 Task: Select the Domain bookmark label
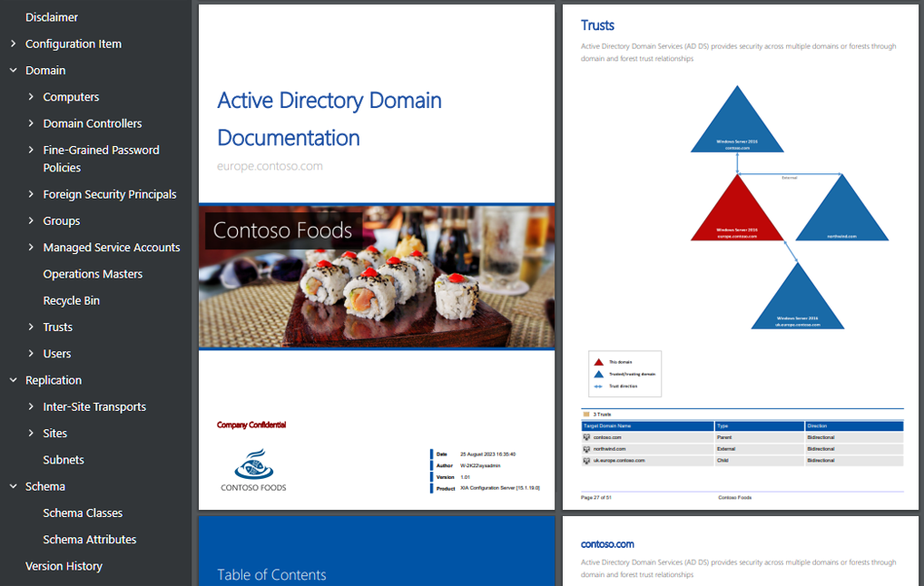point(45,70)
